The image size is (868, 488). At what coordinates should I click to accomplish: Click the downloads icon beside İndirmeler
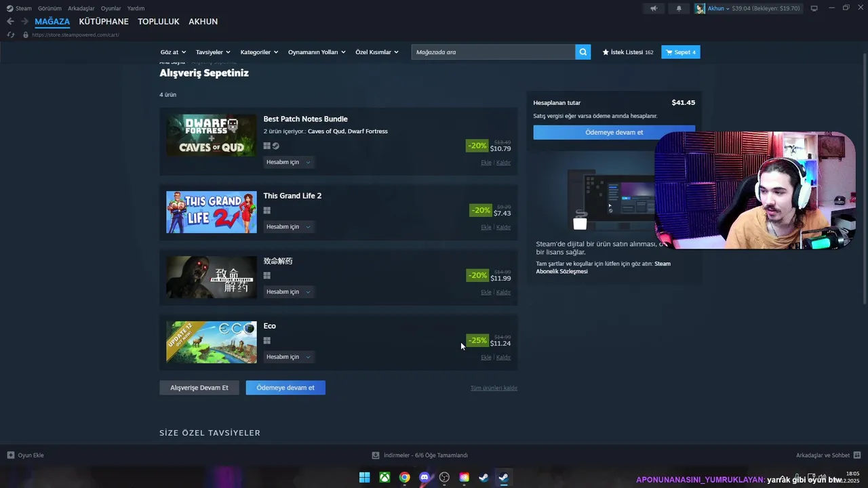[376, 455]
